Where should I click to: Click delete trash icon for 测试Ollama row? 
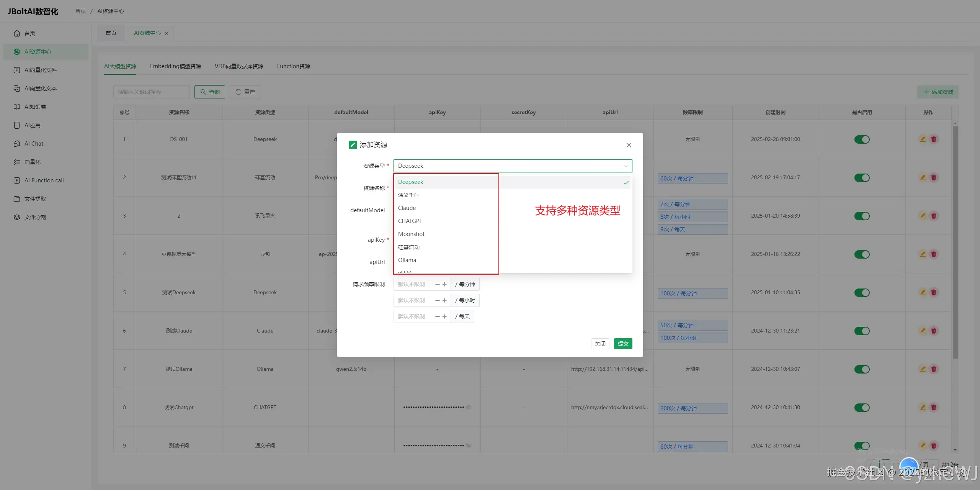[934, 369]
